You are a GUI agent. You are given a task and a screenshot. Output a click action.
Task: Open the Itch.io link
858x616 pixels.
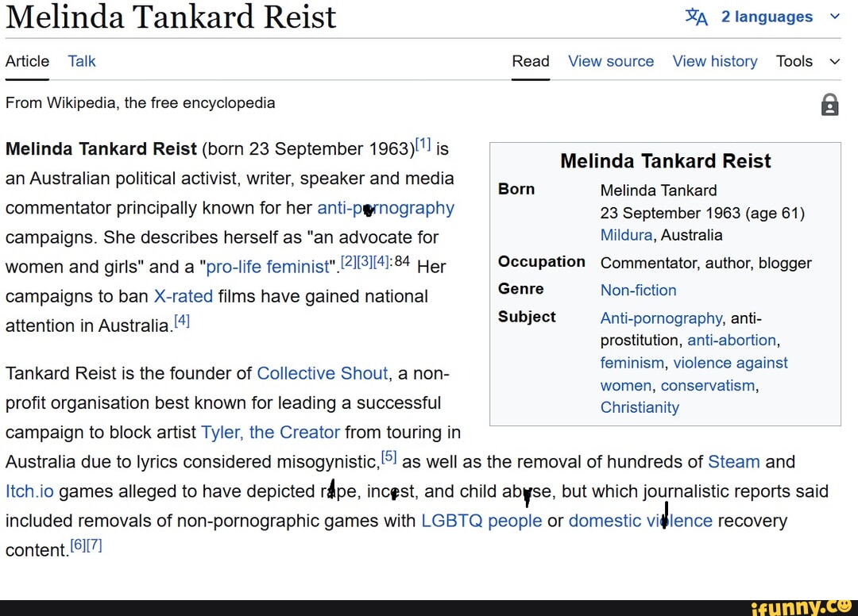tap(29, 491)
